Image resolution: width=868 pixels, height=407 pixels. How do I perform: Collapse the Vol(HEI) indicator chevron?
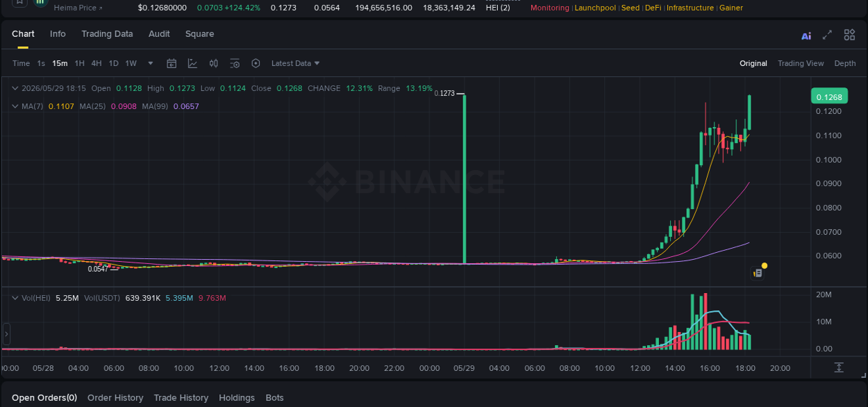click(15, 298)
